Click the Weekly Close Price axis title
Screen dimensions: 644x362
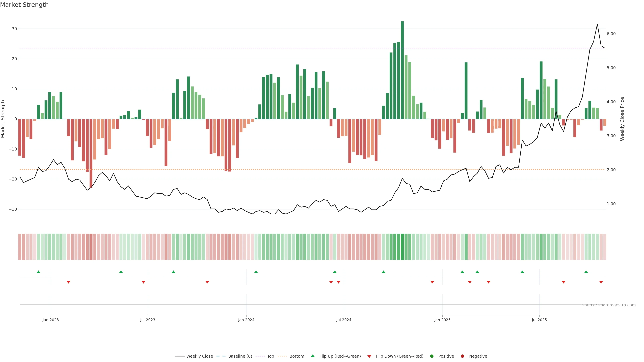[x=622, y=119]
